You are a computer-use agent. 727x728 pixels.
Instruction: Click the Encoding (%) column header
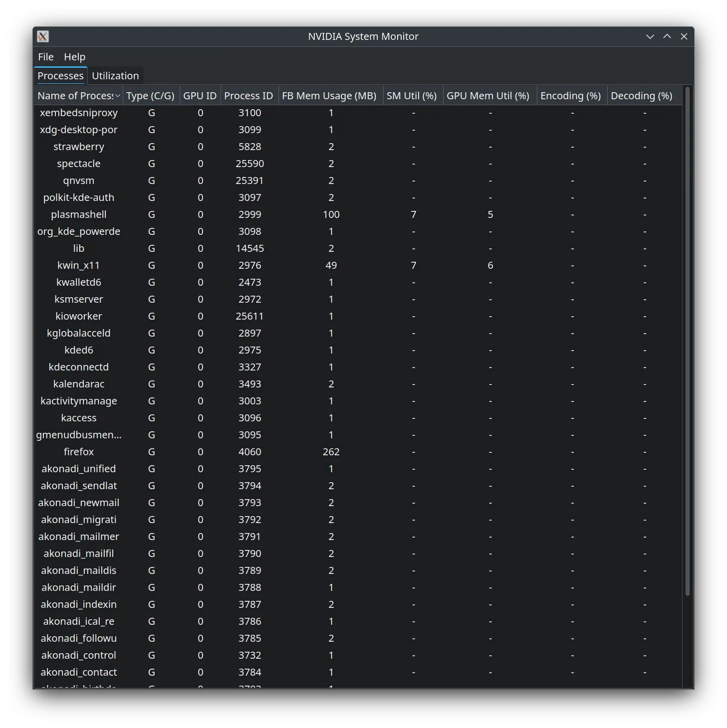(x=570, y=96)
